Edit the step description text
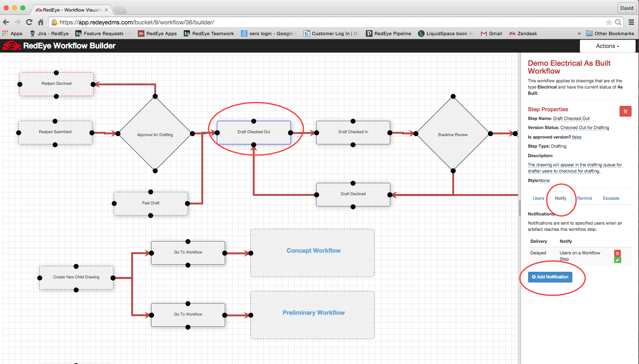 pyautogui.click(x=575, y=168)
